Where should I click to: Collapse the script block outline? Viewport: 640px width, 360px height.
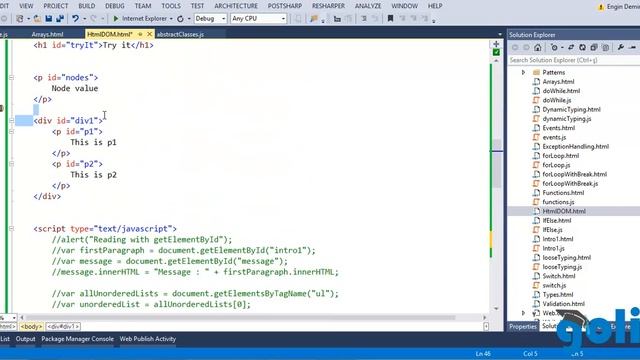(11, 229)
